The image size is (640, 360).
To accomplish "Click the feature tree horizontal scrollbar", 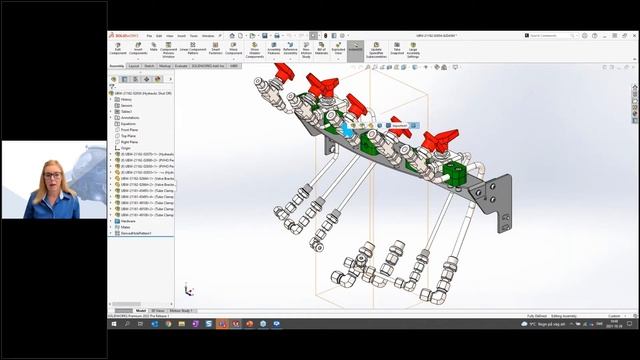I will (x=126, y=304).
